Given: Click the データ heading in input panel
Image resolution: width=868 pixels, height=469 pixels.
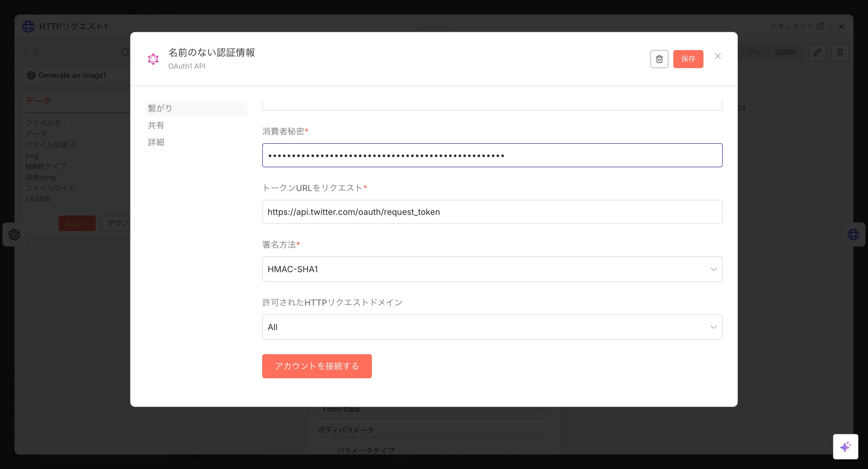Looking at the screenshot, I should [x=38, y=101].
